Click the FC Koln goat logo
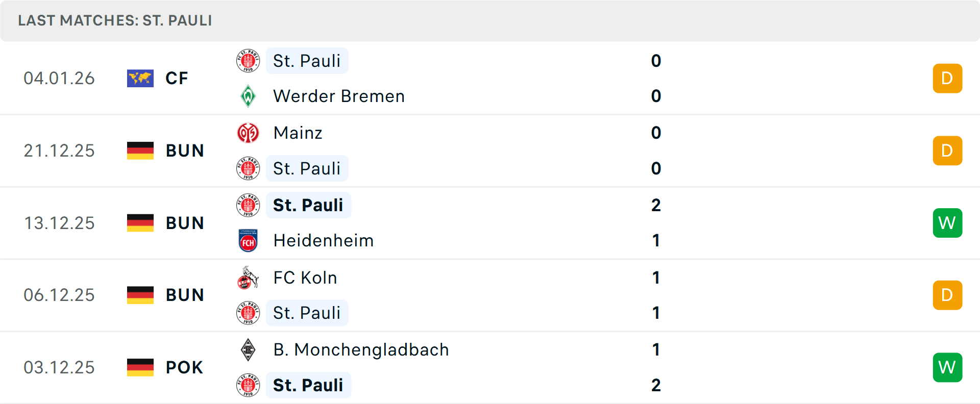980x404 pixels. pyautogui.click(x=248, y=278)
